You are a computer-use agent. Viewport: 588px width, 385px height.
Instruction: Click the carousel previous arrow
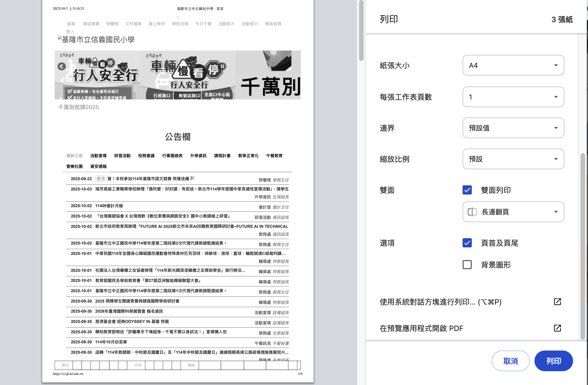[62, 66]
